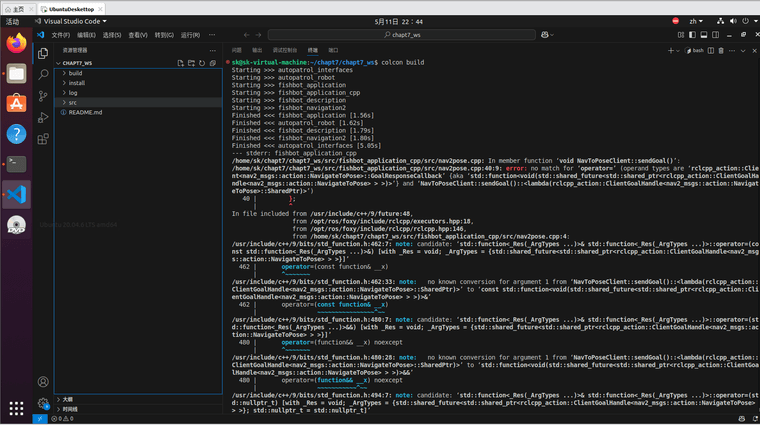Open the 文件(F) menu
Viewport: 760px width, 425px height.
point(61,35)
